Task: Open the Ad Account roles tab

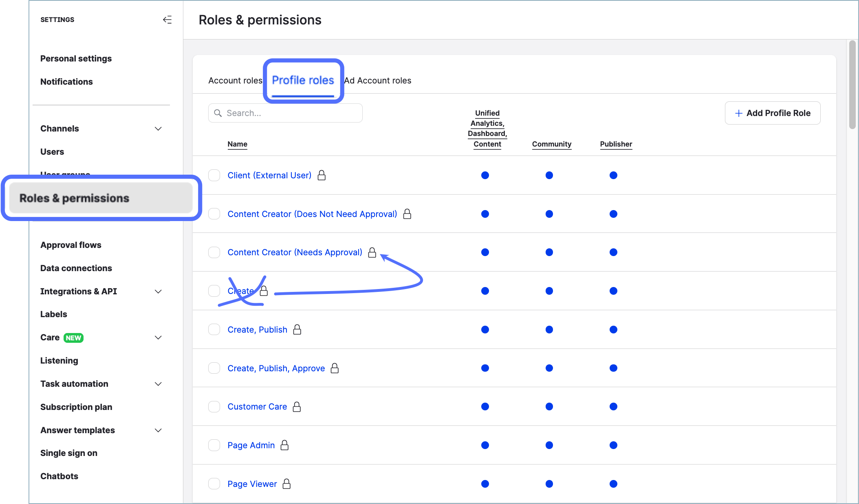Action: pyautogui.click(x=378, y=81)
